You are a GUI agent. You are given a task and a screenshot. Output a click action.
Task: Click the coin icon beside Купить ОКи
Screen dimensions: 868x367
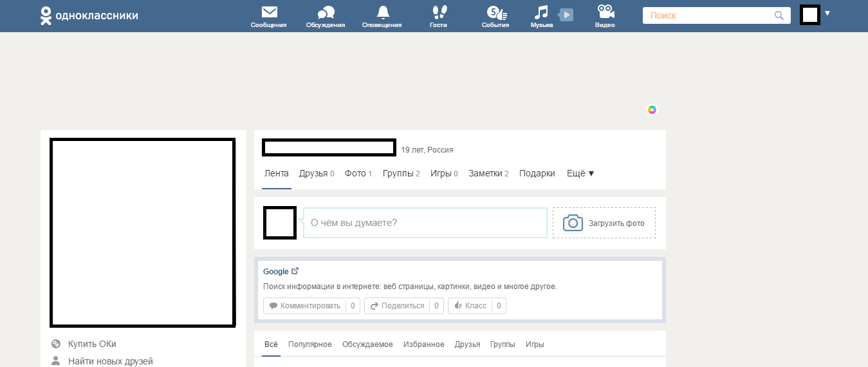(56, 344)
